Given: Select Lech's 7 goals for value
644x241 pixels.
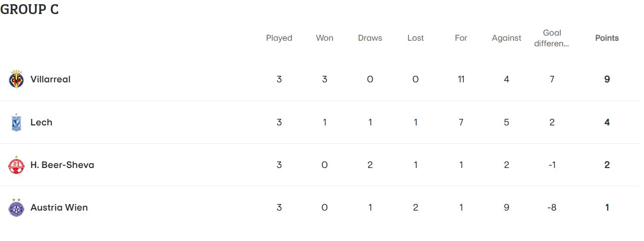Looking at the screenshot, I should click(461, 122).
